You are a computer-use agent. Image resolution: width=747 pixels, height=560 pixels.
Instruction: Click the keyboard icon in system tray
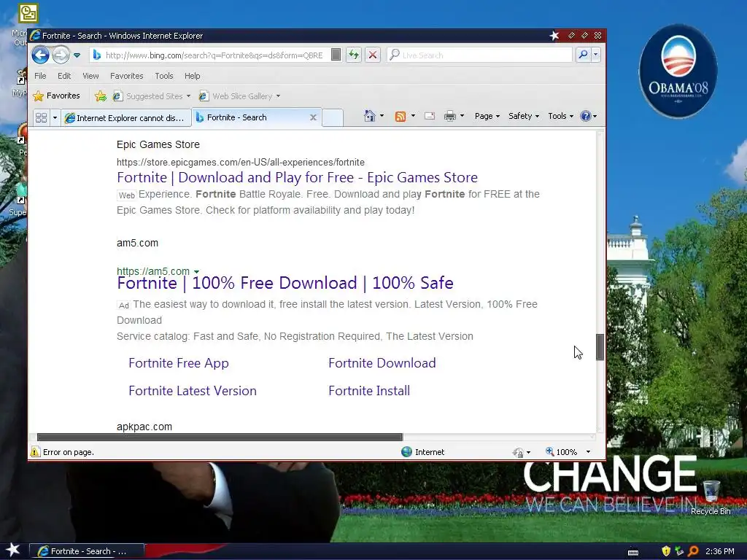tap(633, 553)
